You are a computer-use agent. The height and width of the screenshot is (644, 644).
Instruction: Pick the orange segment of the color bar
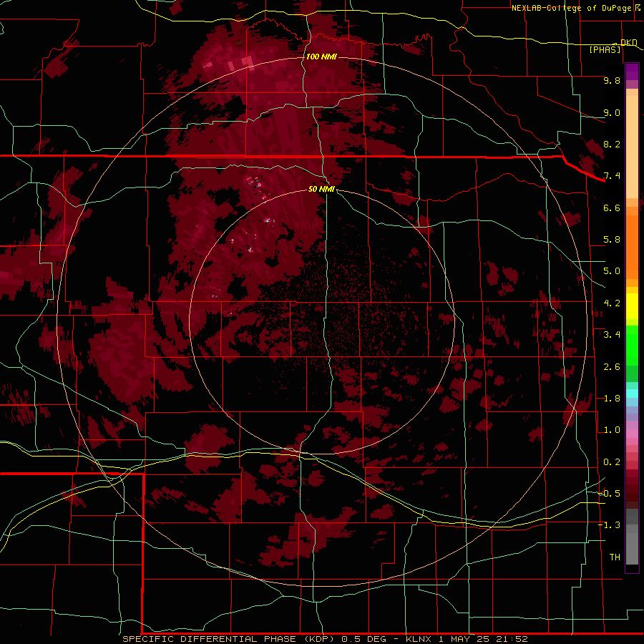point(632,246)
